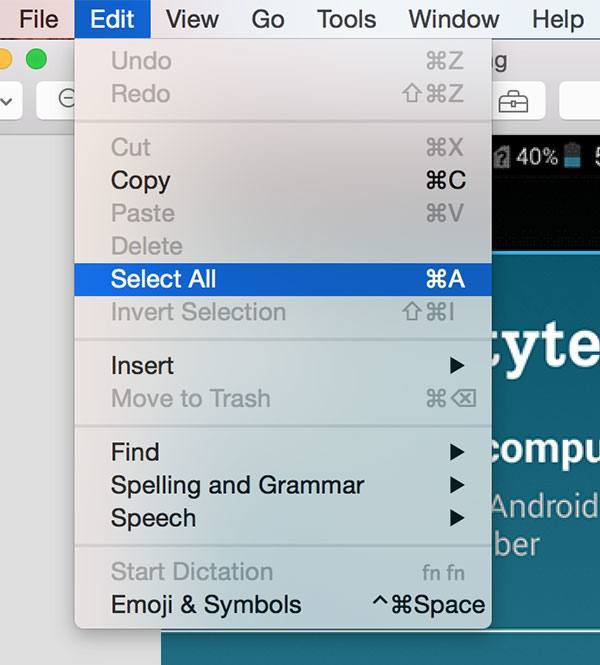Open the Help menu
Screen dimensions: 600x665
coord(558,20)
